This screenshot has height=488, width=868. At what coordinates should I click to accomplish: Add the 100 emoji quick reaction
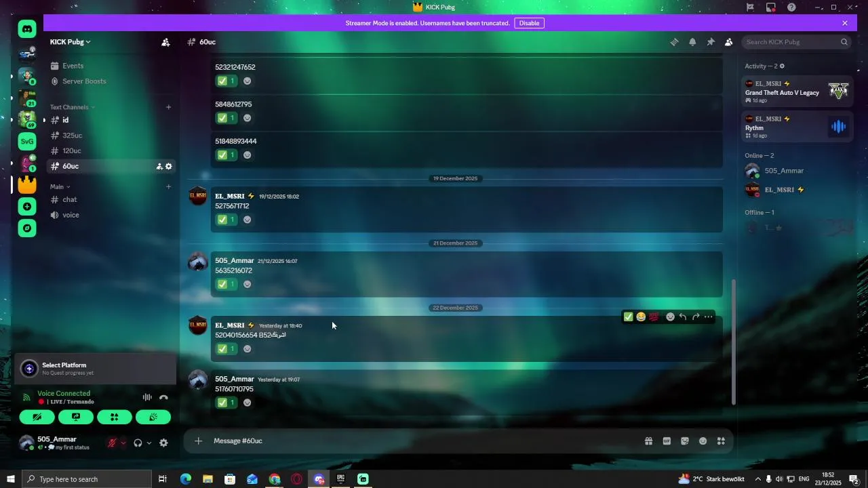[654, 317]
